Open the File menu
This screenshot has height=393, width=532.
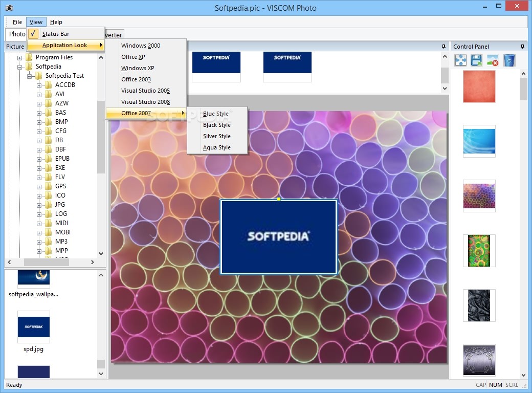tap(17, 22)
